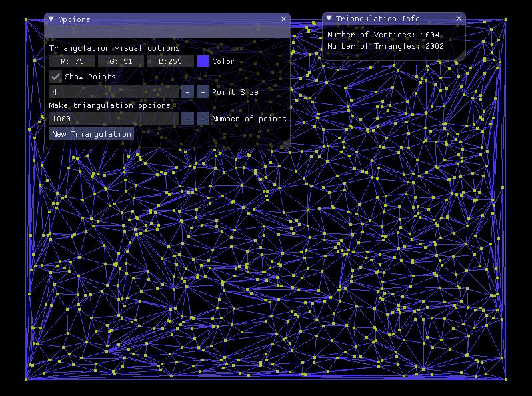Click the Options window title bar
This screenshot has height=396, width=532.
coord(167,19)
